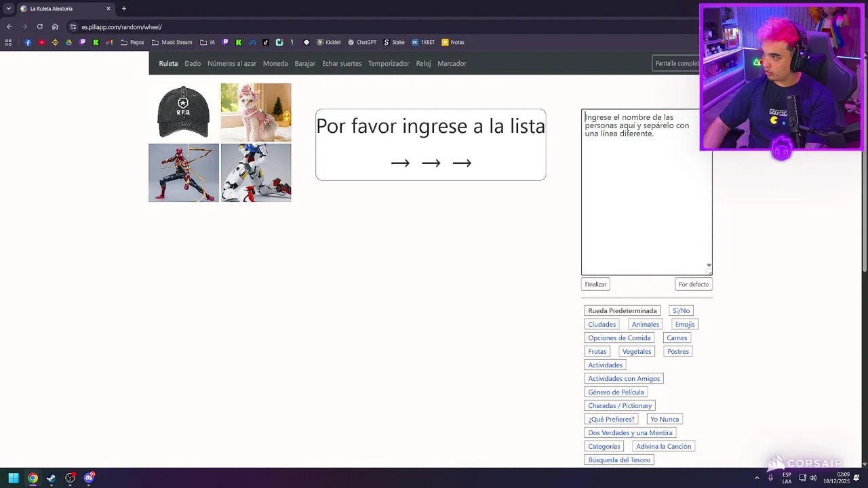Open the black R.P.D. cap ad image
Image resolution: width=868 pixels, height=488 pixels.
click(184, 113)
